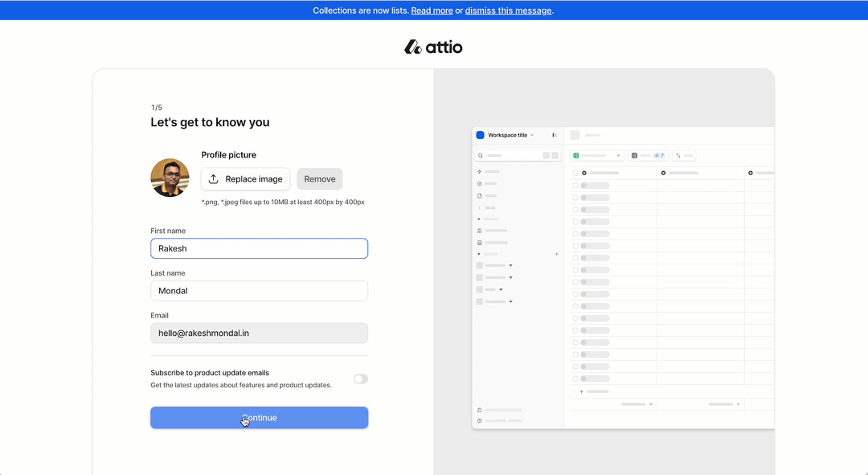This screenshot has height=475, width=868.
Task: Click the sort icon in the preview toolbar
Action: [x=679, y=155]
